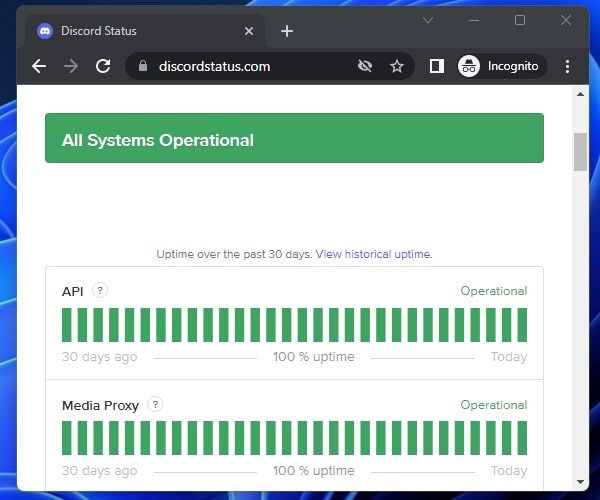Image resolution: width=600 pixels, height=500 pixels.
Task: Open View historical uptime link
Action: pos(374,254)
